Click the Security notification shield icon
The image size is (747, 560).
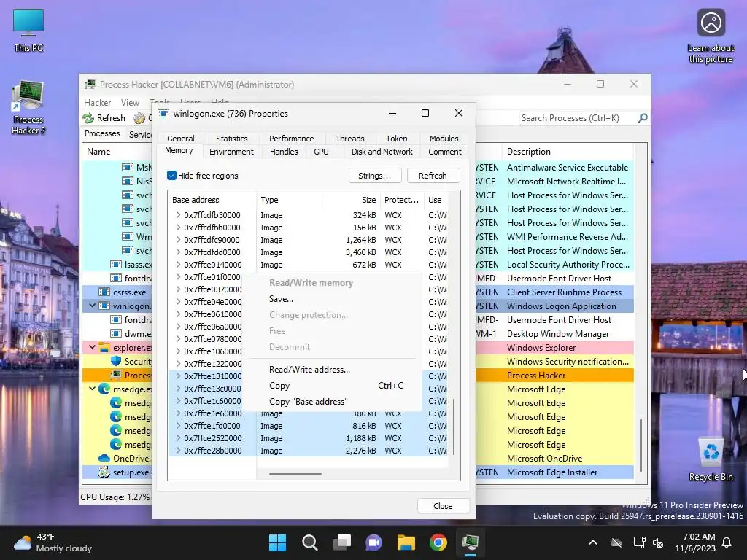pyautogui.click(x=116, y=362)
